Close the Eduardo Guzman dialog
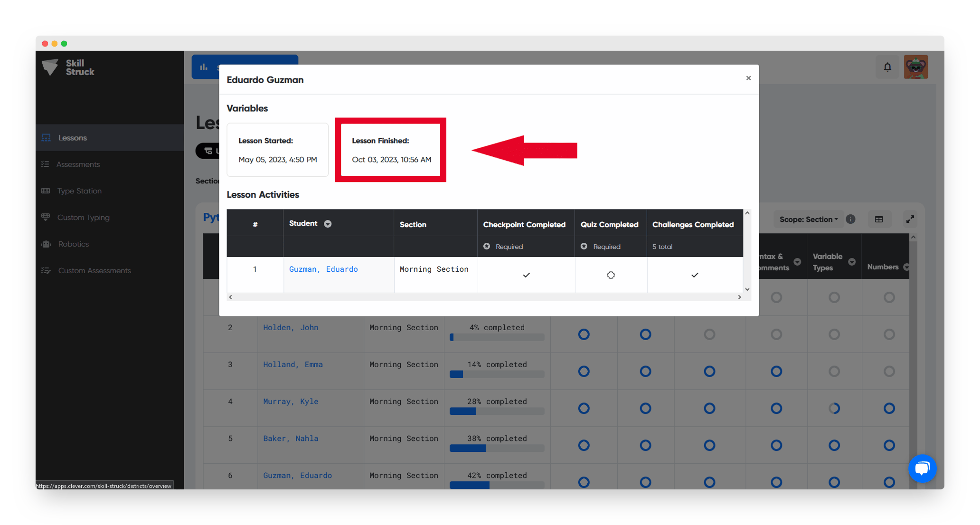980x525 pixels. (748, 78)
